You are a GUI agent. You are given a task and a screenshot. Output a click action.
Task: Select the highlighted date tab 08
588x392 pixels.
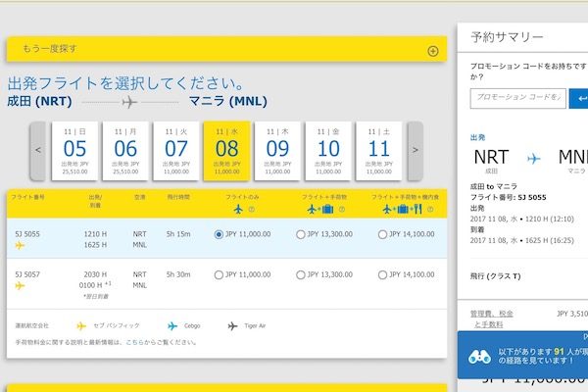226,151
